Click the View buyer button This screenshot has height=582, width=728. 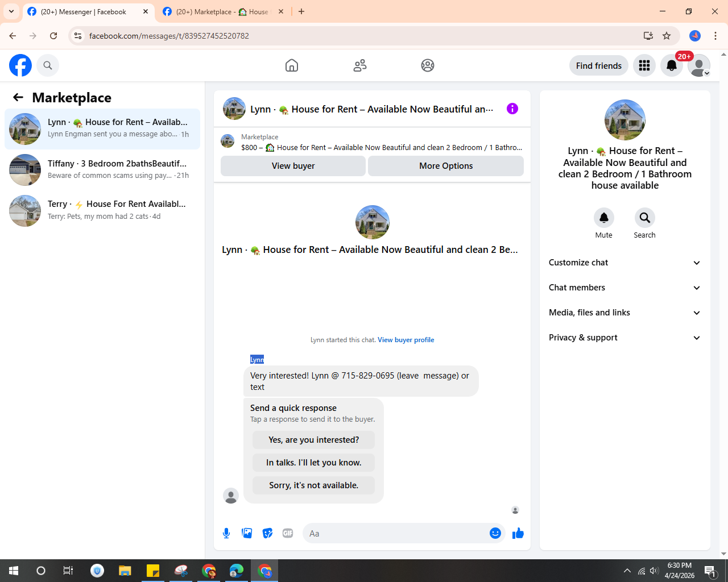(x=293, y=166)
